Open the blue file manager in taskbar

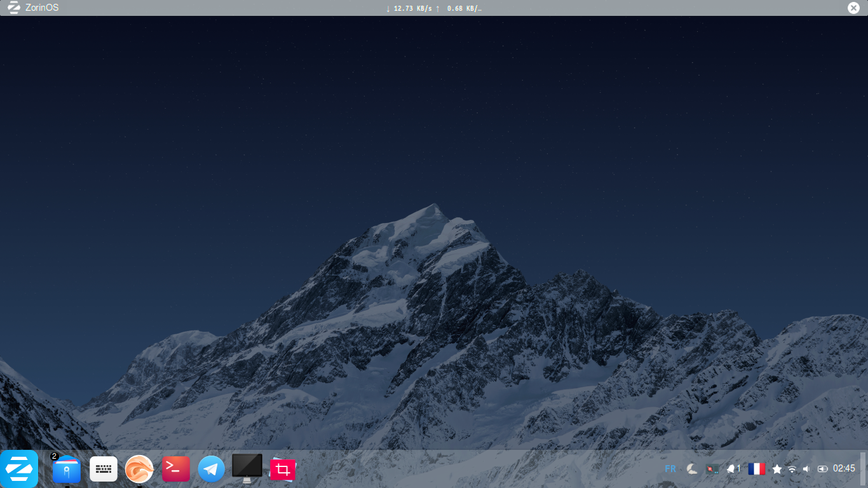pyautogui.click(x=67, y=470)
